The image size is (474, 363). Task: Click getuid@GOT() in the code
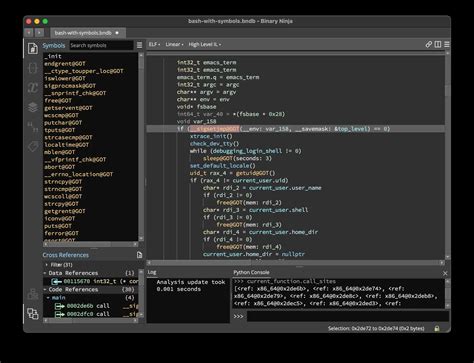(256, 173)
